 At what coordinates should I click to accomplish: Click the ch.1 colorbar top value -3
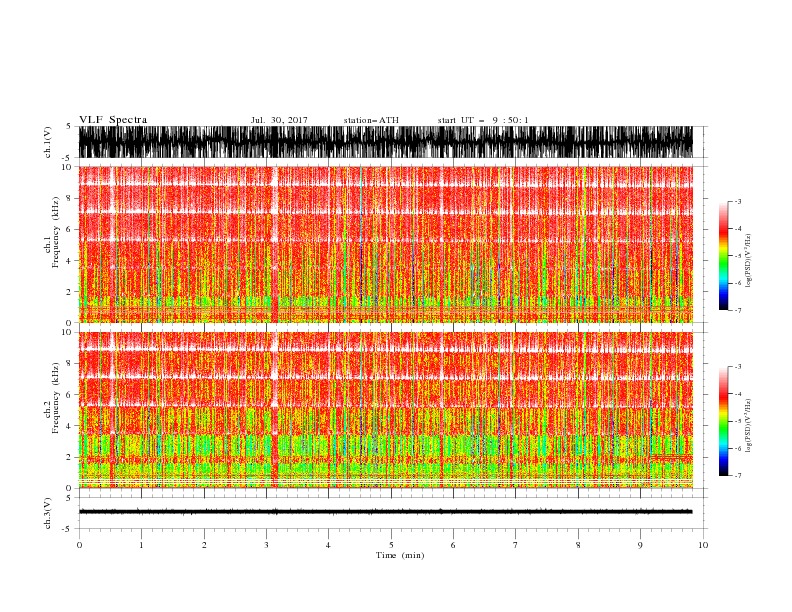pyautogui.click(x=738, y=201)
